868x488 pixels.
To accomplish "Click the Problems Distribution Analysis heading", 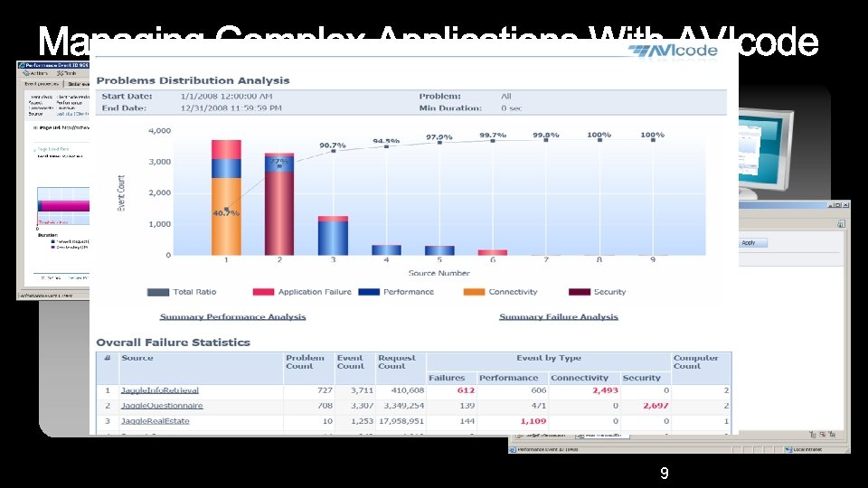I will [193, 80].
